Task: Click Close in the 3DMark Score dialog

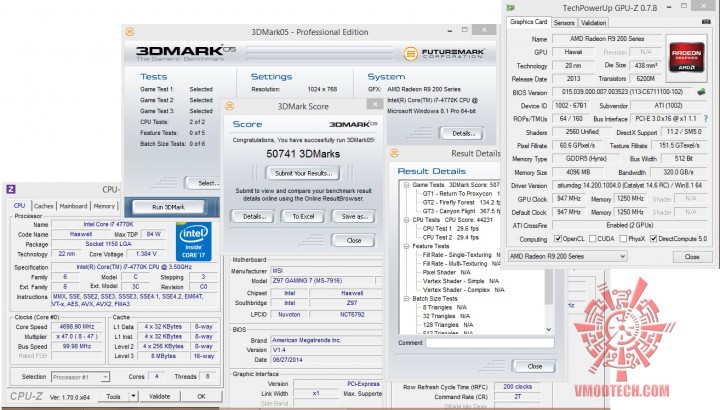Action: point(354,240)
